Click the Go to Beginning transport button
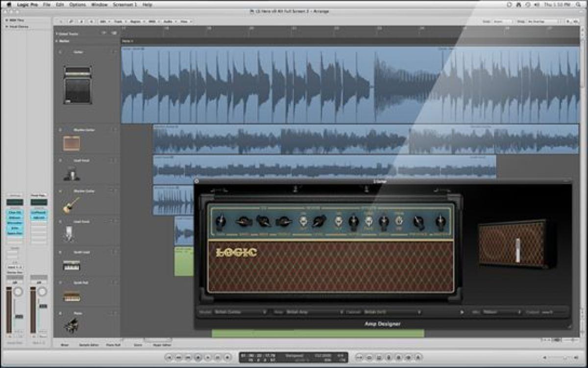This screenshot has height=368, width=588. pyautogui.click(x=170, y=358)
